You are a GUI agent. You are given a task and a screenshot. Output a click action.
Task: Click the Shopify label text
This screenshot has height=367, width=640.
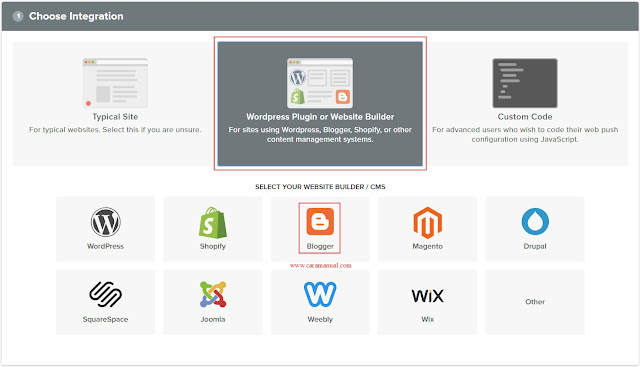(x=213, y=246)
